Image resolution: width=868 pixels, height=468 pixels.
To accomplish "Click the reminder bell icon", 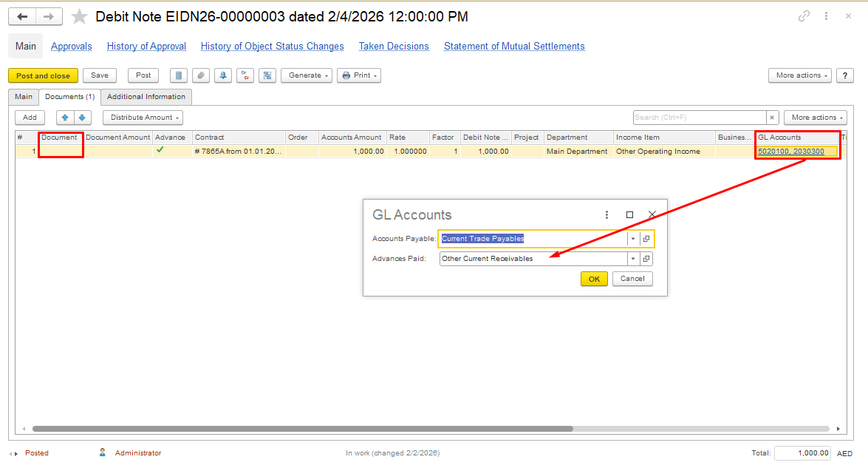I will click(222, 75).
